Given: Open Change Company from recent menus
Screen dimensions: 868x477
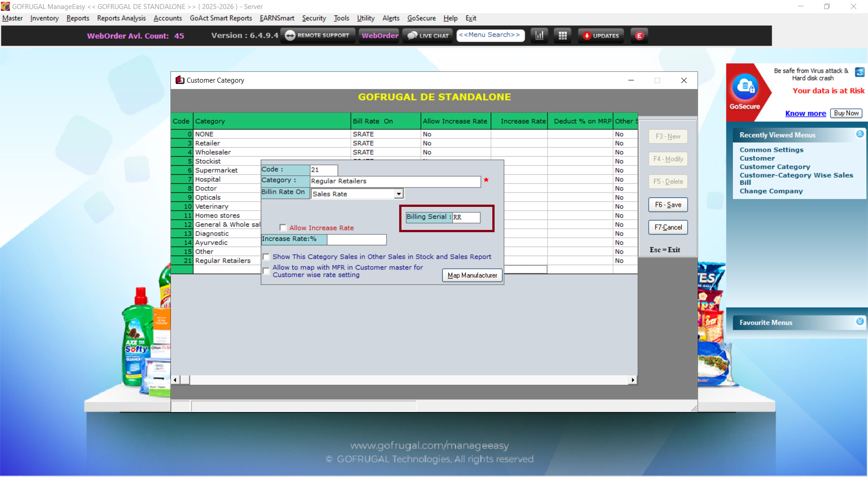Looking at the screenshot, I should point(771,191).
